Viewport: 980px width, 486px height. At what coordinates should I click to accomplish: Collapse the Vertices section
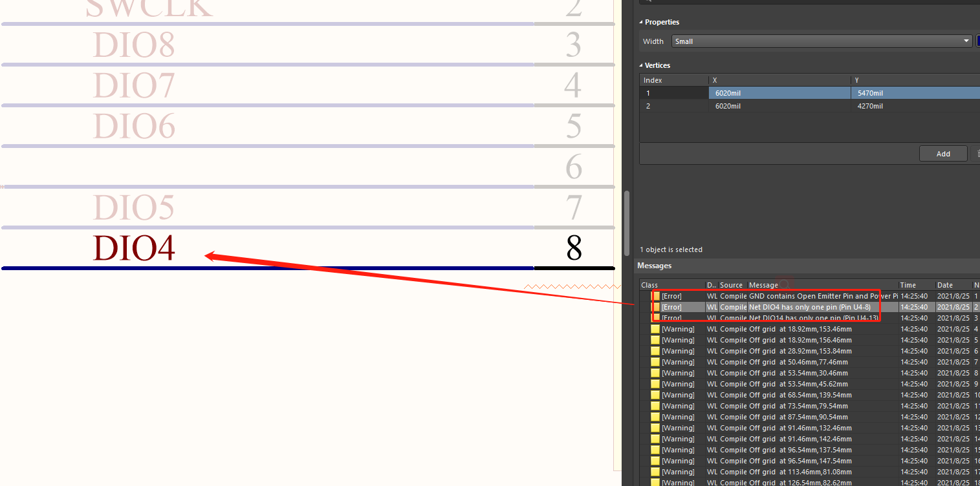coord(642,65)
